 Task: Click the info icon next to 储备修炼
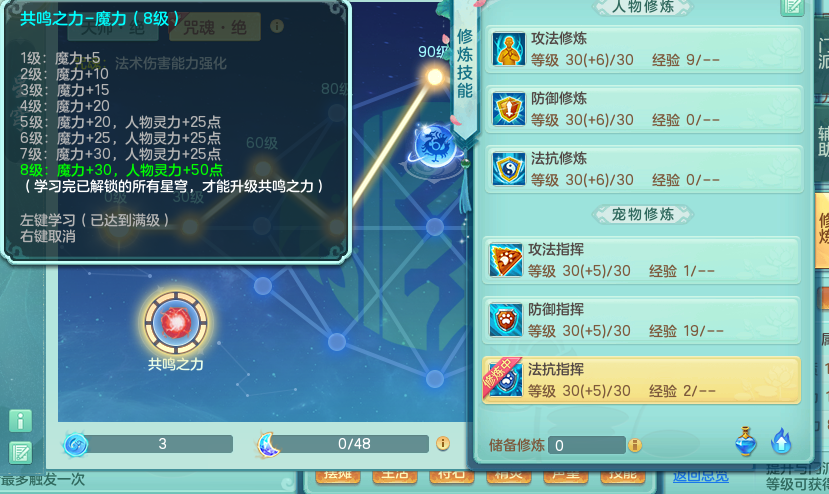pos(634,445)
